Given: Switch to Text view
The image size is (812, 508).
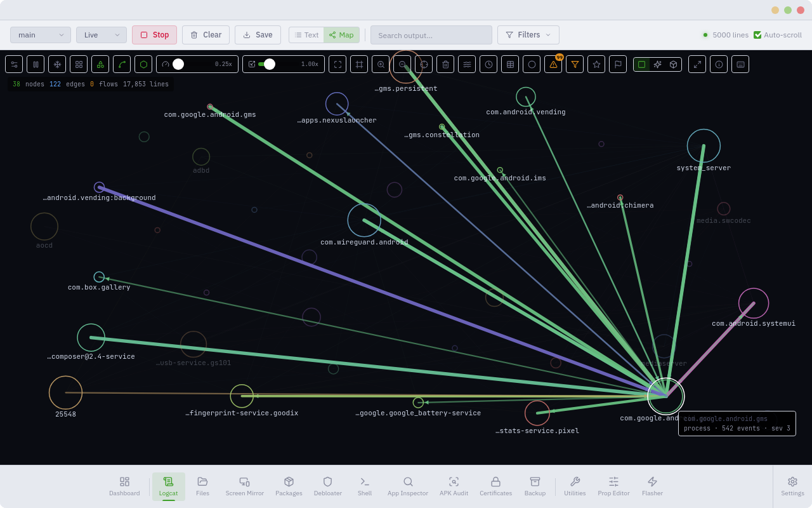Looking at the screenshot, I should (x=306, y=35).
